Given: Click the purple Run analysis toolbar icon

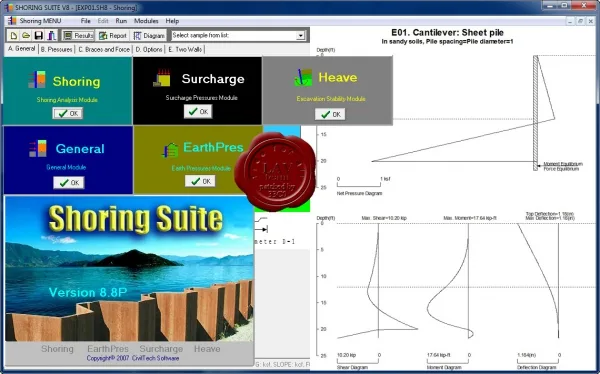Looking at the screenshot, I should click(51, 36).
